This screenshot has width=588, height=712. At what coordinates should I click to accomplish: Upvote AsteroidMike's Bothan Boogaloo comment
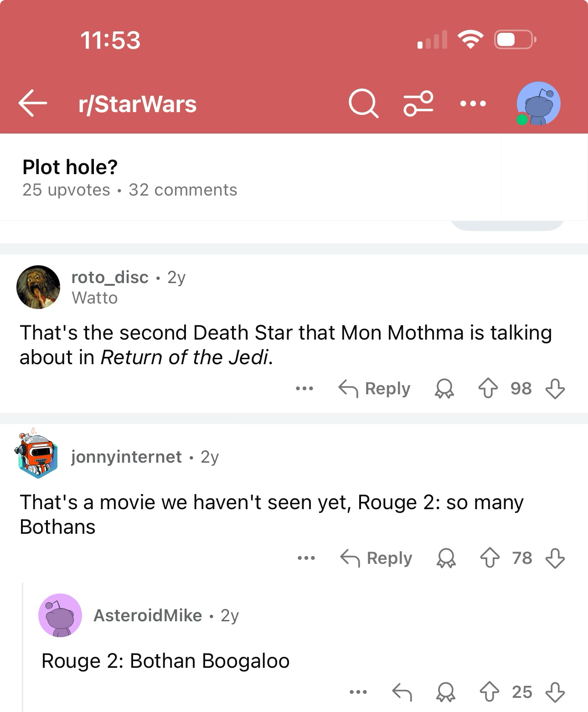[x=489, y=692]
